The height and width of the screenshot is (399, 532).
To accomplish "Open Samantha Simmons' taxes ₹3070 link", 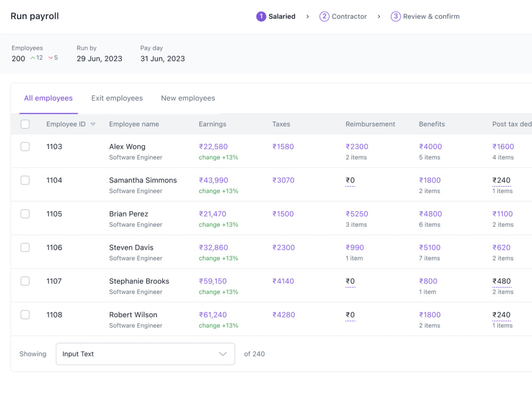I will [284, 180].
